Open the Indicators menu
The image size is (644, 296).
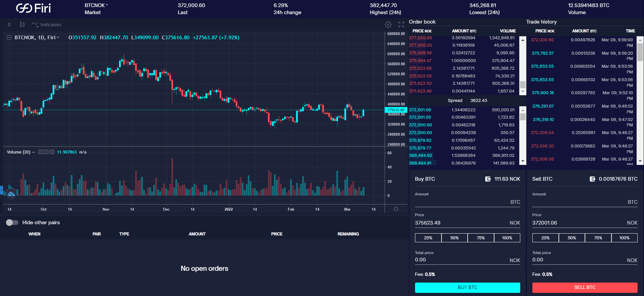click(47, 24)
